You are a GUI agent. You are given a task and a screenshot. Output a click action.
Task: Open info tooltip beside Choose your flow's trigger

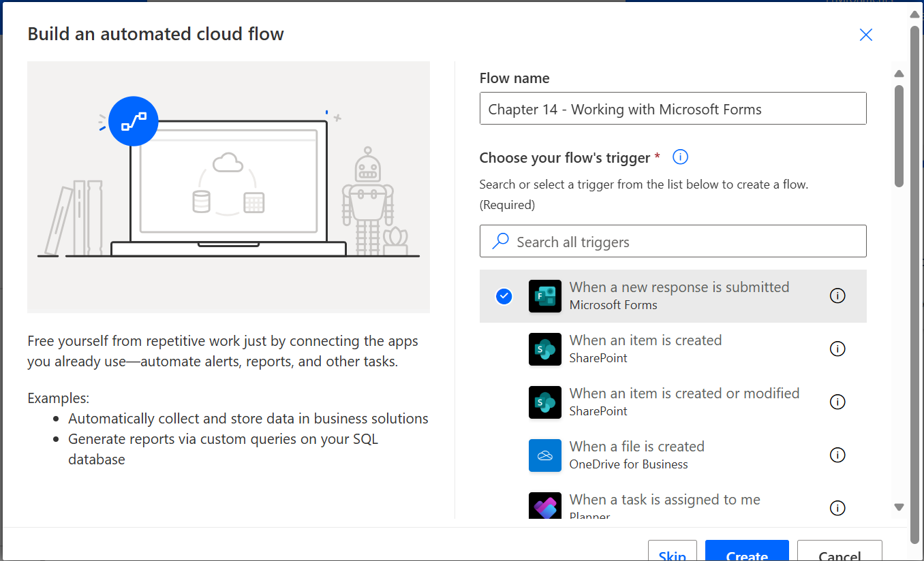point(679,157)
